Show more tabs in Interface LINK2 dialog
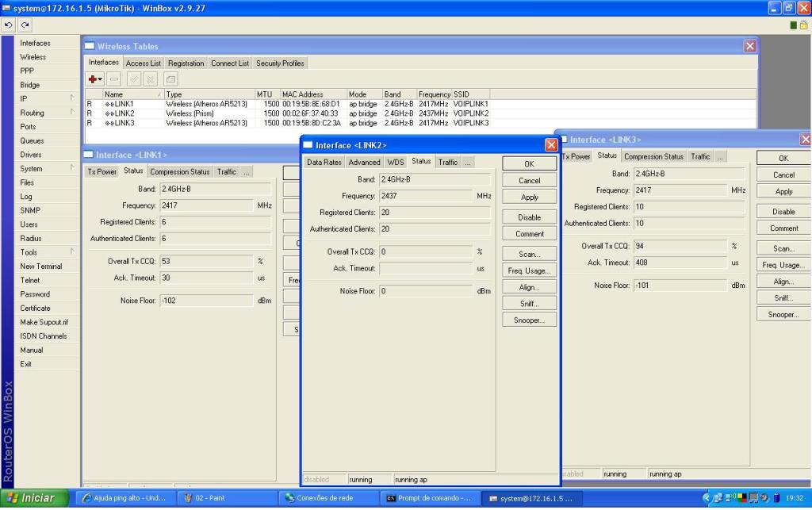812x510 pixels. pos(468,163)
